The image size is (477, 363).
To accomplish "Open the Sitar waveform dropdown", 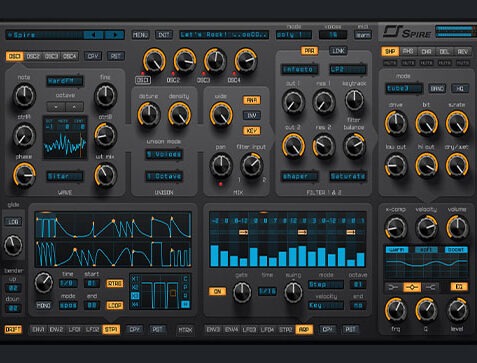I will (65, 176).
